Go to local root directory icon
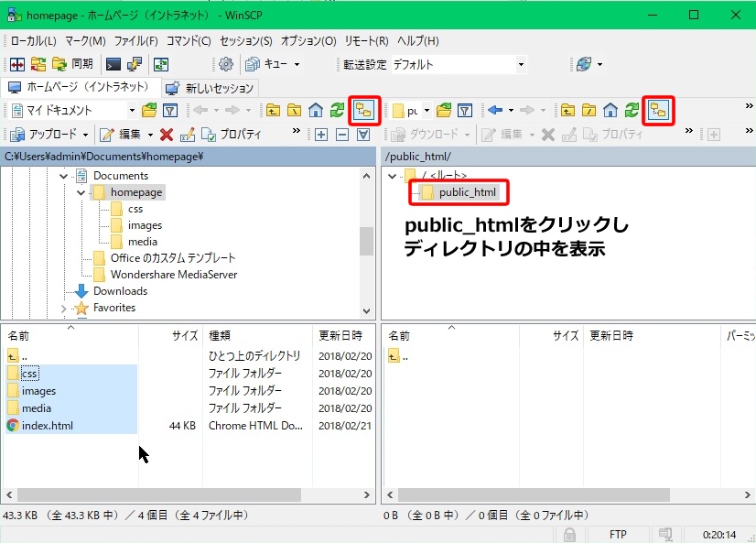Image resolution: width=756 pixels, height=543 pixels. tap(294, 111)
